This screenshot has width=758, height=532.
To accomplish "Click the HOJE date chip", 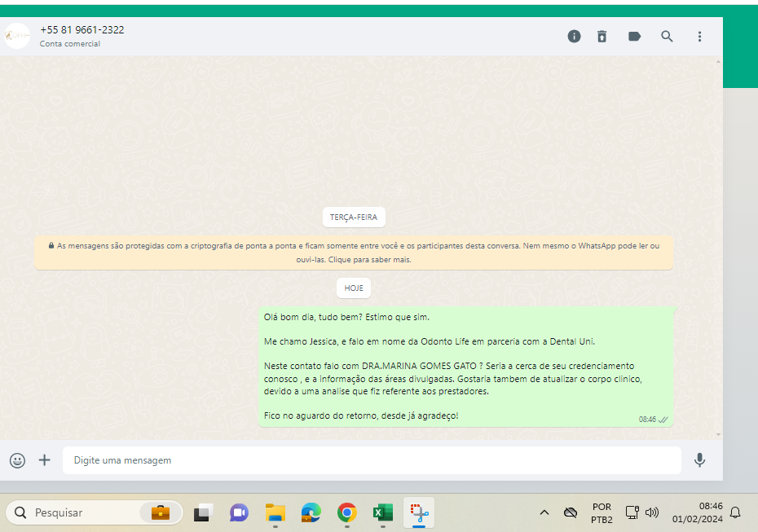I will pyautogui.click(x=354, y=288).
